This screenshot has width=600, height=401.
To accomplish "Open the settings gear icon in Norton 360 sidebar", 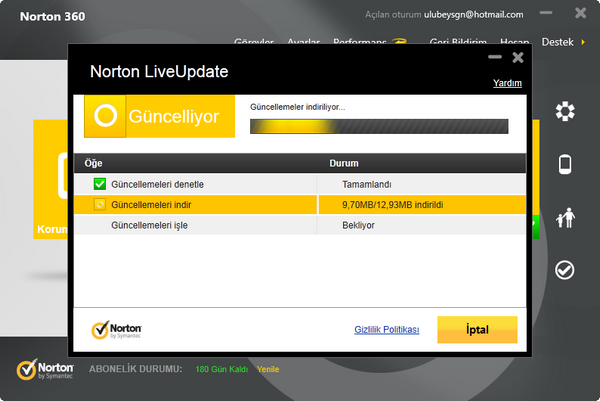I will click(x=565, y=111).
